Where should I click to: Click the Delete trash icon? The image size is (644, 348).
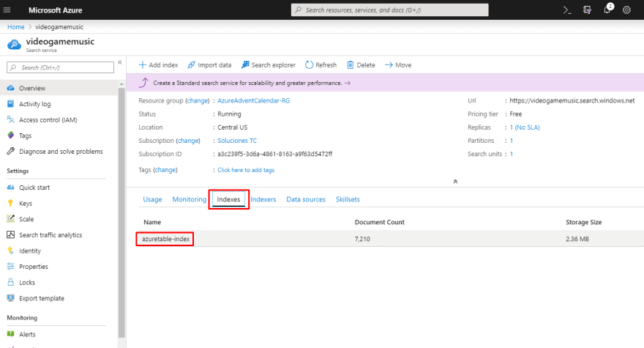(x=351, y=65)
